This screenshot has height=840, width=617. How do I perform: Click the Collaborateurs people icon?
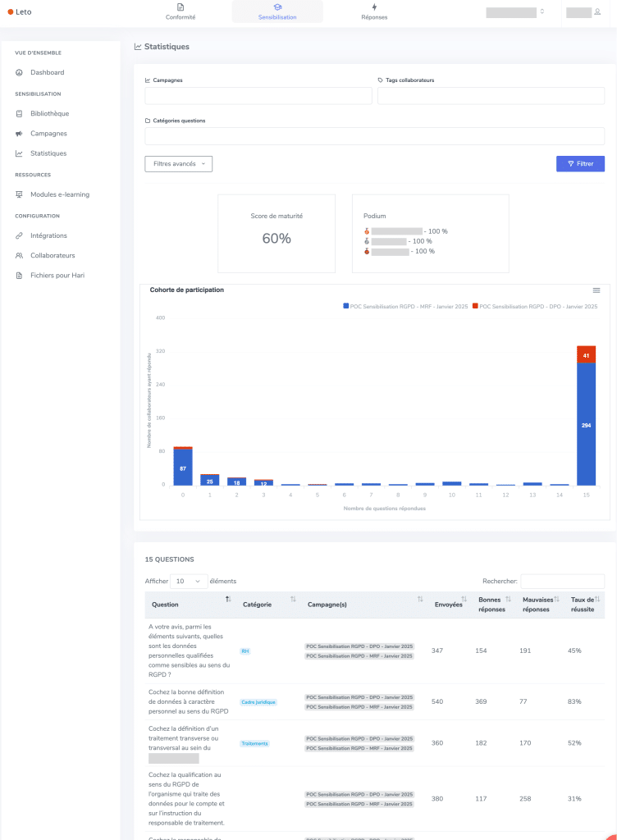point(20,255)
